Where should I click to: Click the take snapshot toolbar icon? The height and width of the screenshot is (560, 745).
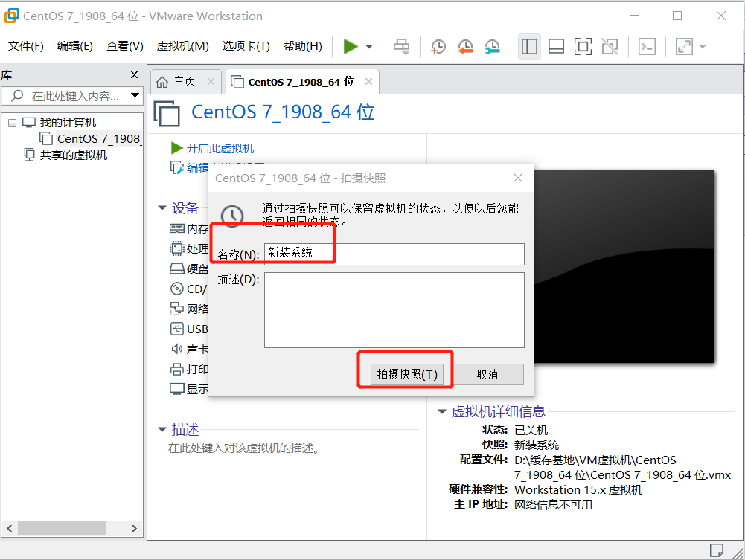click(x=438, y=47)
